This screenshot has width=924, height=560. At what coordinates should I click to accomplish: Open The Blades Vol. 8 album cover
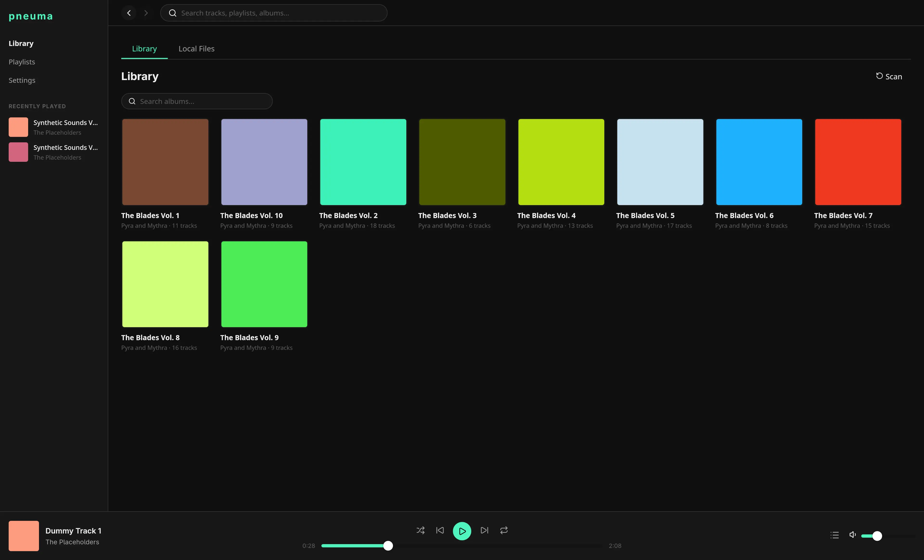pos(165,284)
